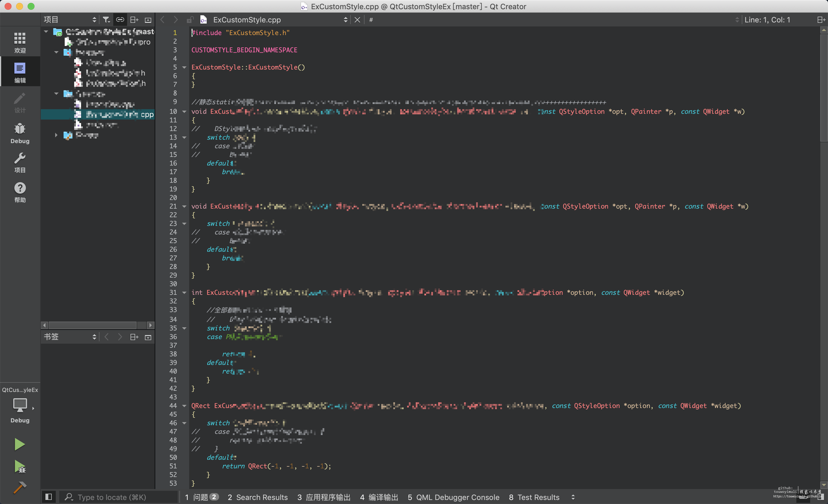The image size is (828, 504).
Task: Click the project tree horizontal scrollbar
Action: coord(92,325)
